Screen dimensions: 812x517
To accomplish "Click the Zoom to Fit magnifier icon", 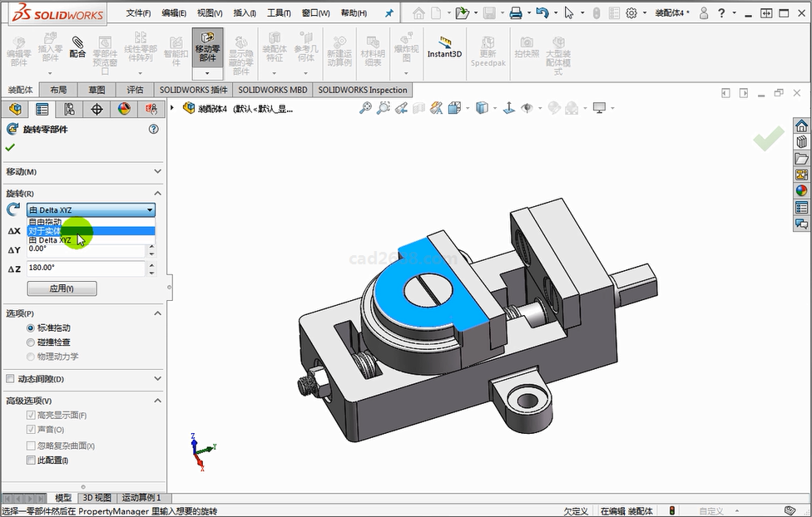I will (x=365, y=108).
